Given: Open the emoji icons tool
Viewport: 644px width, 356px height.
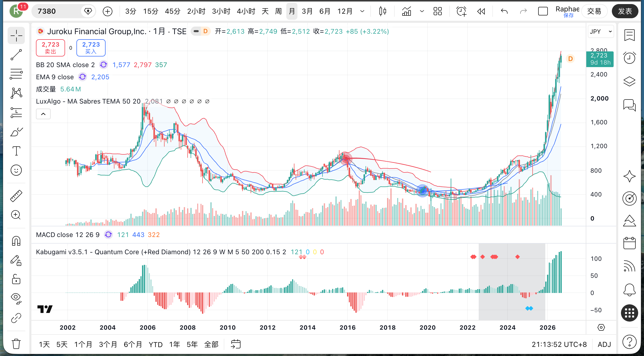Looking at the screenshot, I should (16, 170).
